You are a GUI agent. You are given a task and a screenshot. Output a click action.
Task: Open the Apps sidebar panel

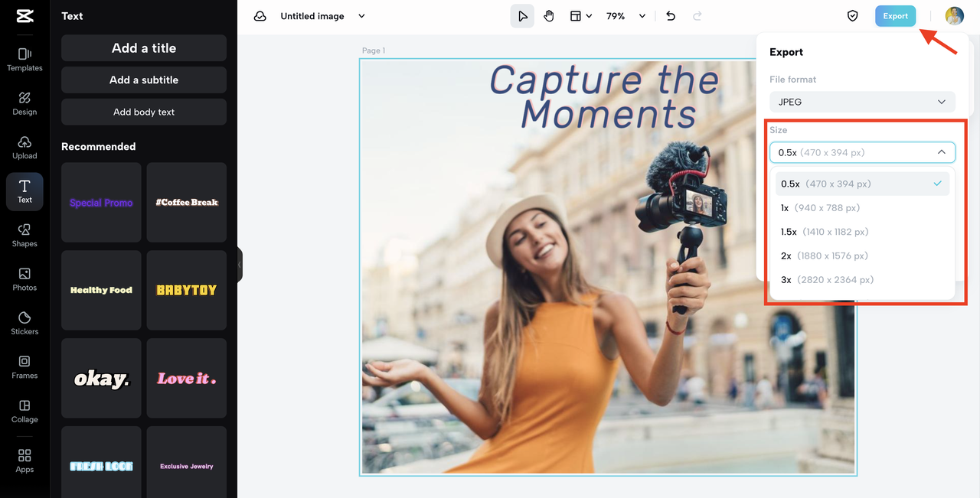[24, 461]
